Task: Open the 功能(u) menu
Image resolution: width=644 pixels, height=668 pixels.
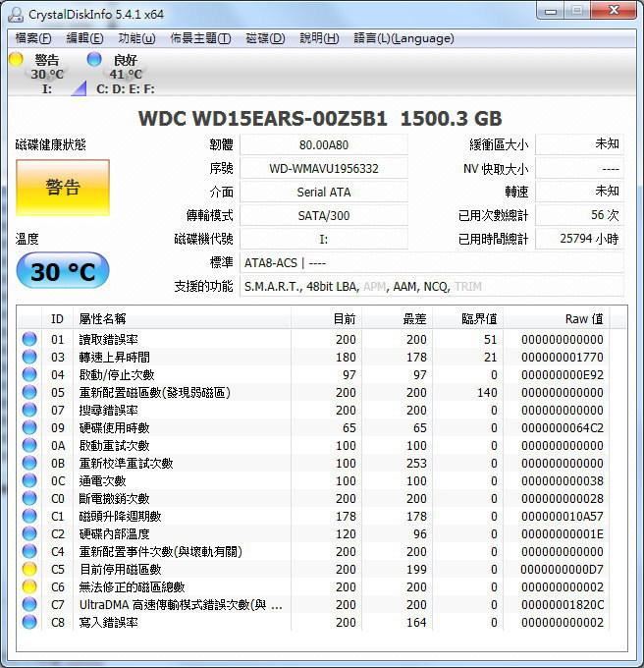Action: (136, 38)
